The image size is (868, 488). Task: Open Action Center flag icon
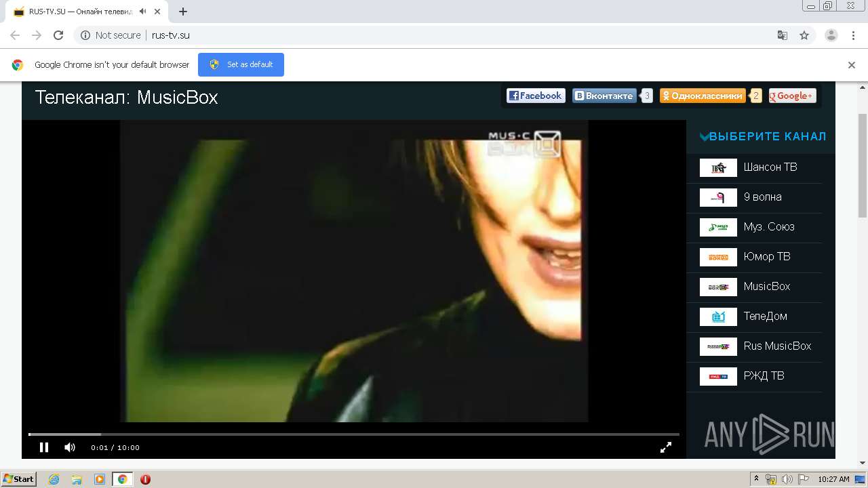click(x=803, y=479)
